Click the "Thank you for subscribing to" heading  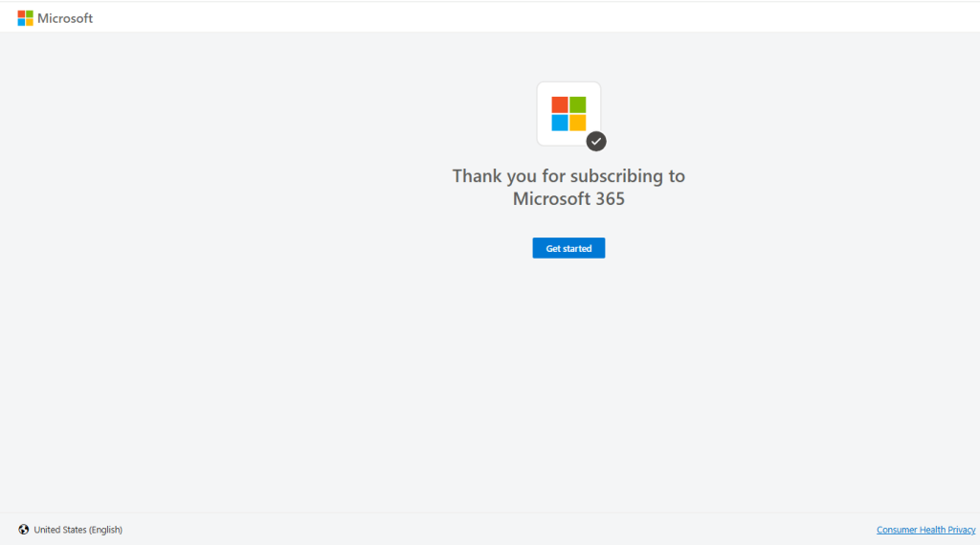pyautogui.click(x=568, y=176)
